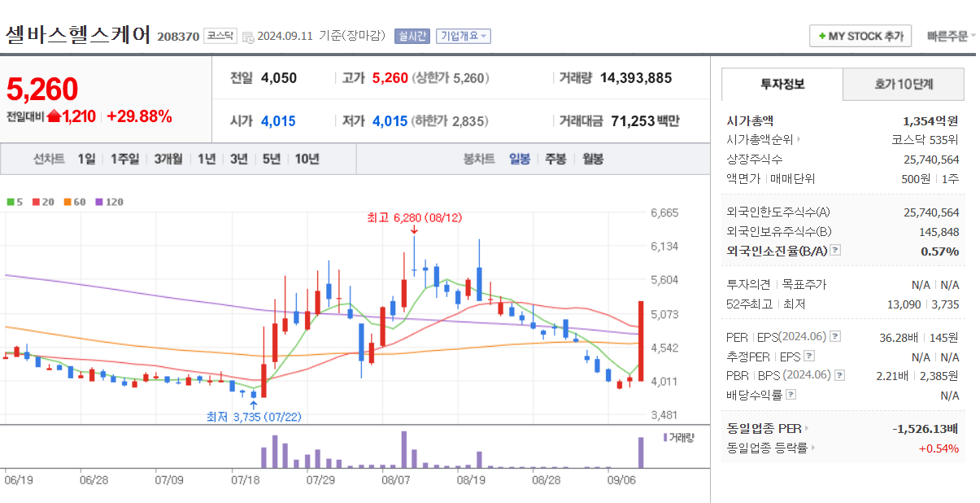Expand the 기업개요 dropdown
Image resolution: width=980 pixels, height=503 pixels.
point(464,37)
